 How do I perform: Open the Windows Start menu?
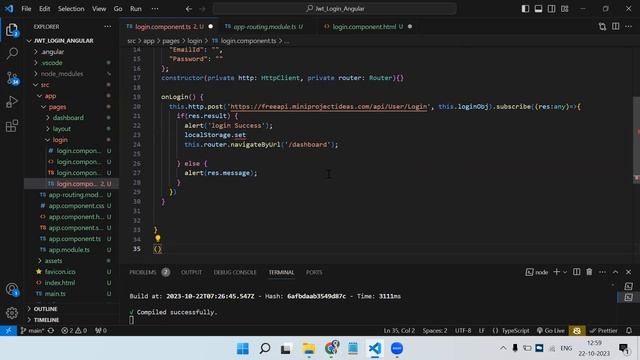(242, 349)
